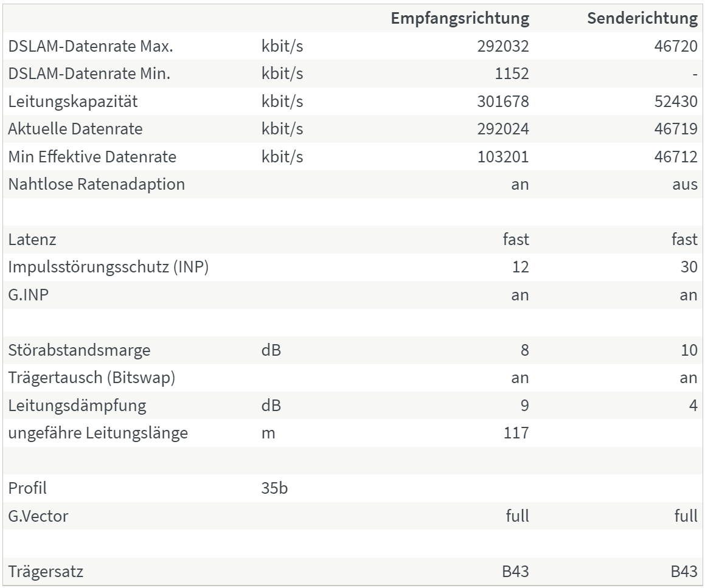
Task: Click the Leitungskapazität value 301678
Action: pyautogui.click(x=502, y=102)
